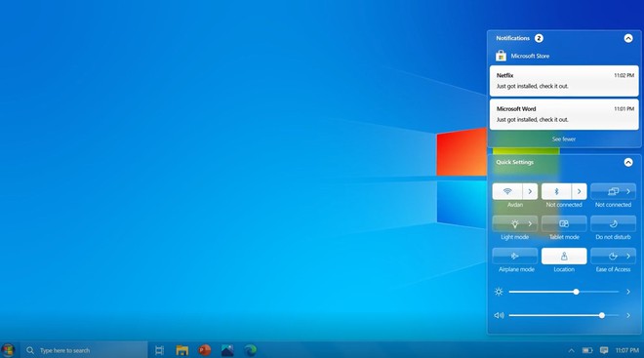Expand the Wi-Fi networks list
644x358 pixels.
pyautogui.click(x=530, y=191)
